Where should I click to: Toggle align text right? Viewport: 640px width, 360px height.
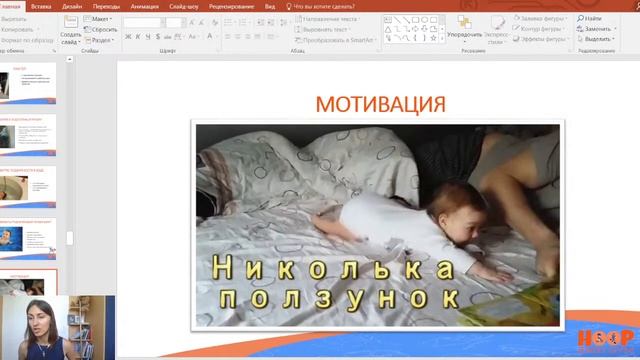(247, 37)
